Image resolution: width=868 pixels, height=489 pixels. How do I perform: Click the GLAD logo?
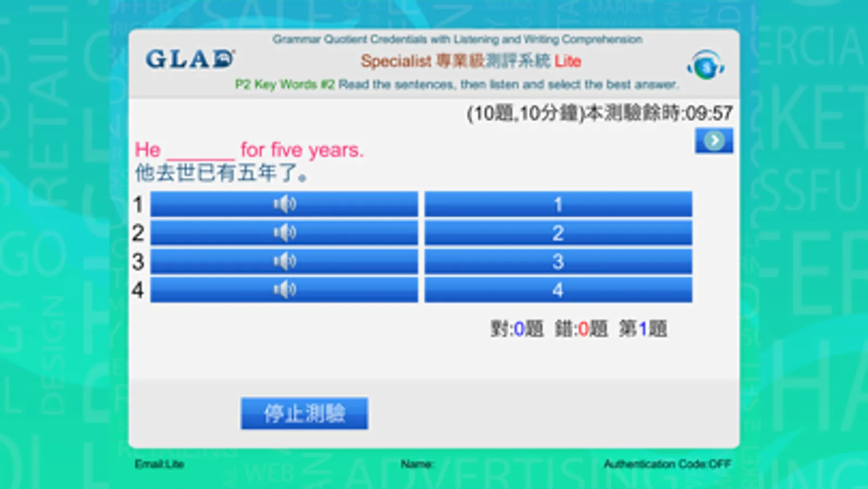[190, 59]
